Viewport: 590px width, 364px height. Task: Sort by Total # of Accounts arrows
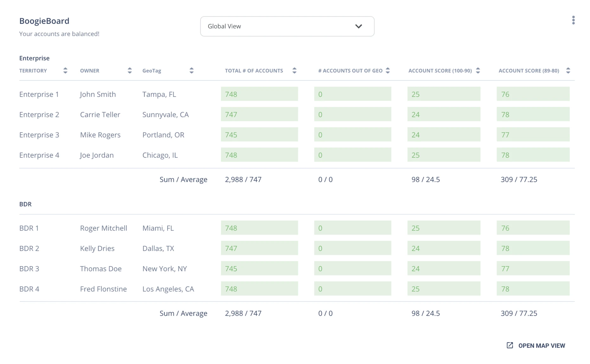pyautogui.click(x=294, y=71)
